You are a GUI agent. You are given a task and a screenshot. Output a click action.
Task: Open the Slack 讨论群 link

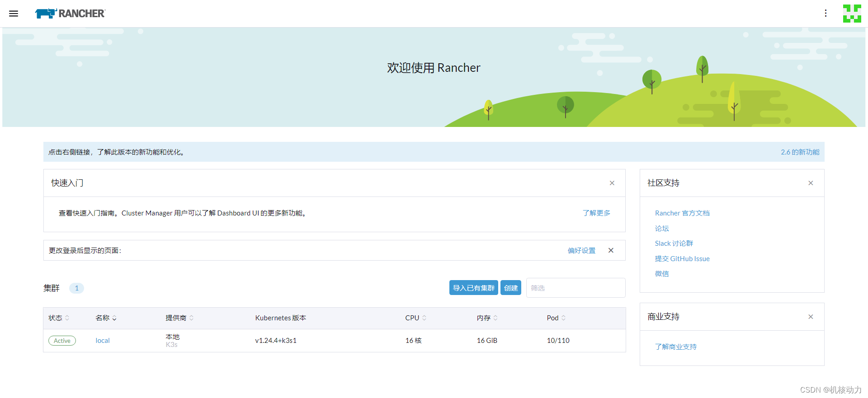[674, 243]
